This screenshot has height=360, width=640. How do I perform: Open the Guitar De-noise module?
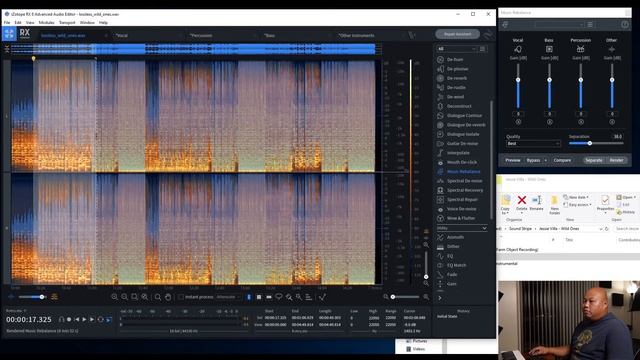pos(462,144)
